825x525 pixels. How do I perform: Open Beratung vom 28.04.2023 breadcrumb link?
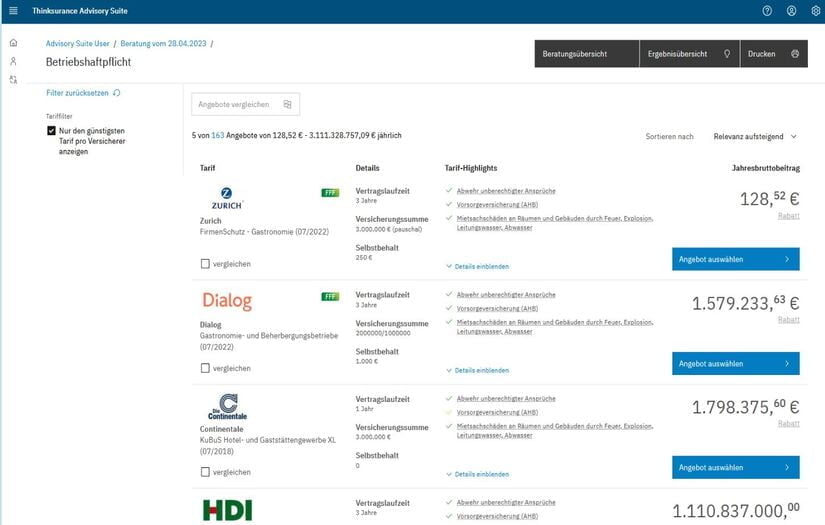point(163,44)
